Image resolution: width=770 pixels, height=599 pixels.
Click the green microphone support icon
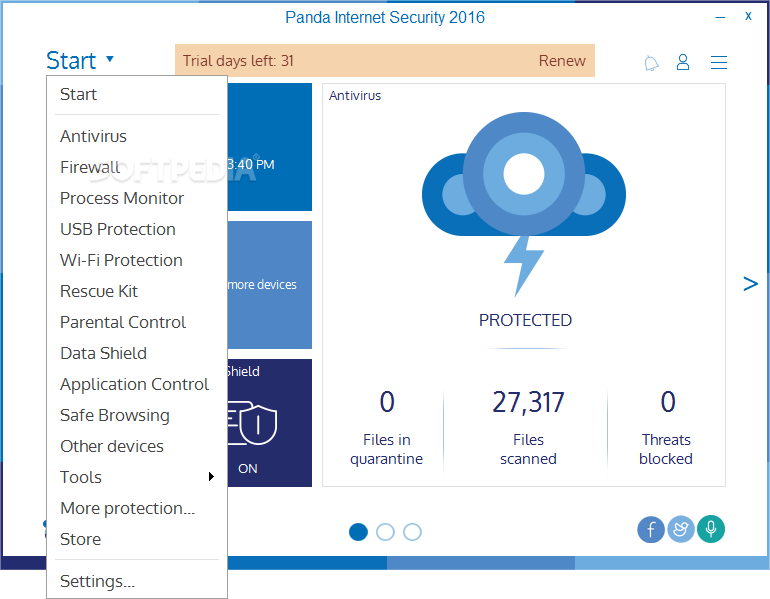pos(711,529)
